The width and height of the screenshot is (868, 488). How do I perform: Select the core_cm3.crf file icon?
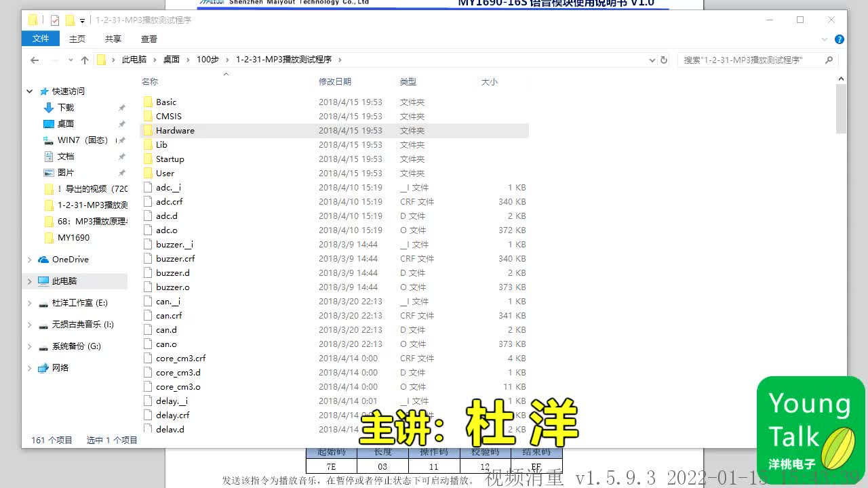[x=148, y=358]
